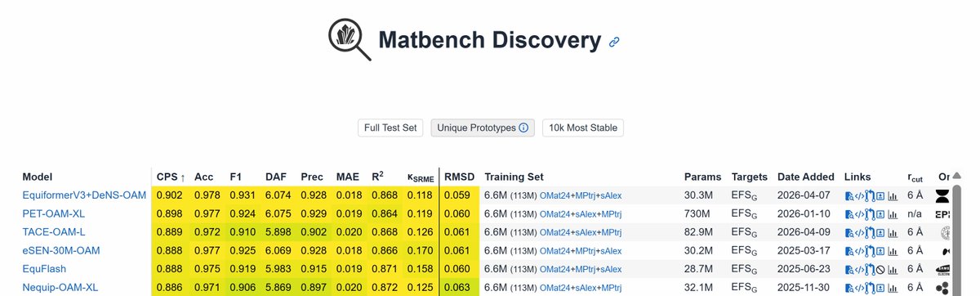Image resolution: width=980 pixels, height=296 pixels.
Task: Open the bar chart icon for Nequip-OAM-XL
Action: click(893, 287)
